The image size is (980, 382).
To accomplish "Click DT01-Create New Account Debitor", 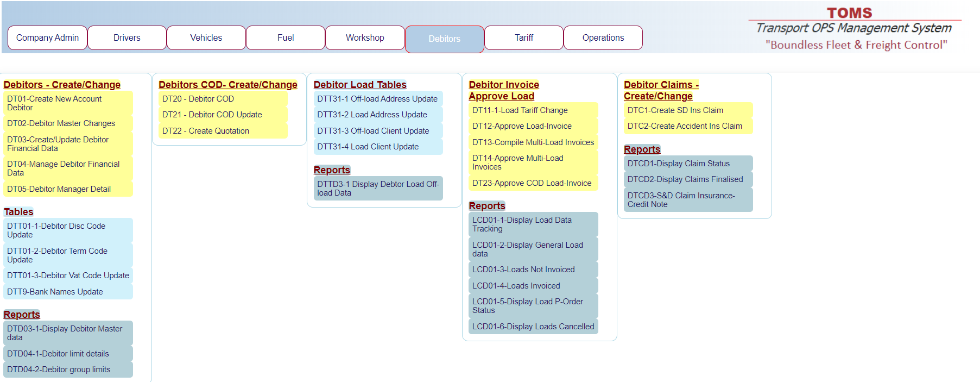I will point(54,103).
